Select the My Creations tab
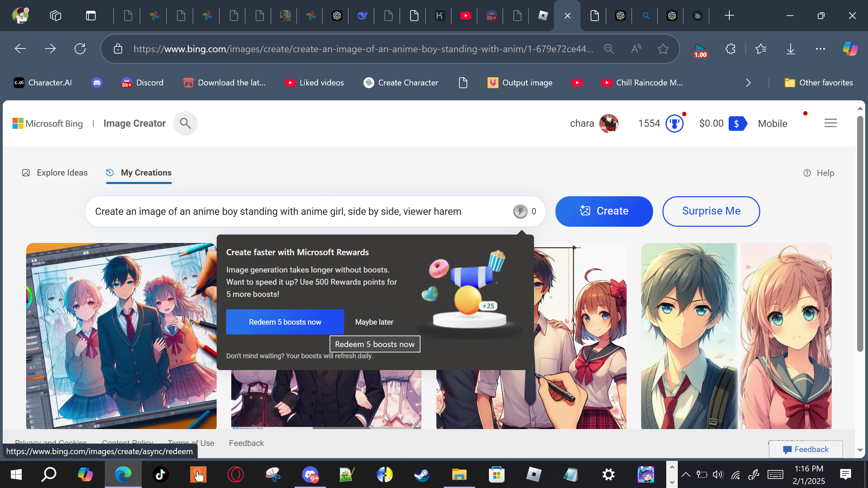The image size is (868, 488). (x=139, y=173)
